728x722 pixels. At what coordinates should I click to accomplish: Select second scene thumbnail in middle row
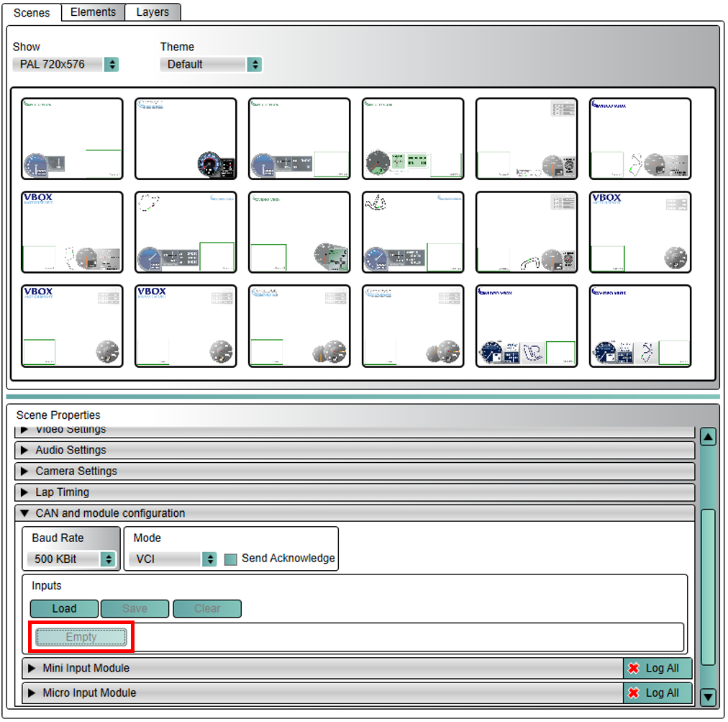tap(186, 233)
